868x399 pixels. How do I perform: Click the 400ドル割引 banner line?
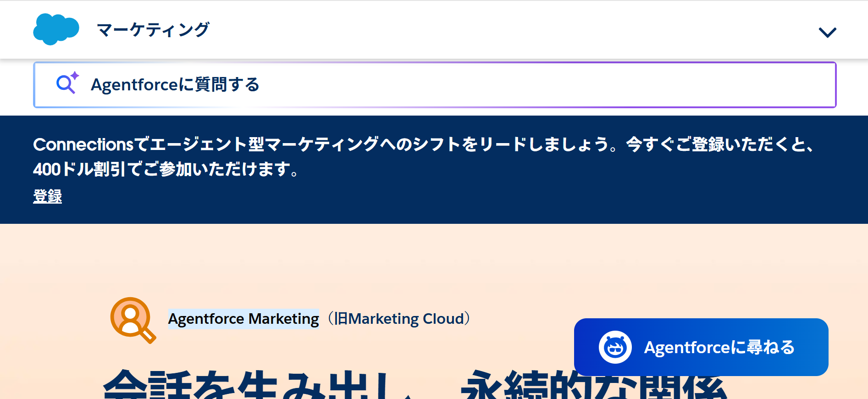click(79, 169)
